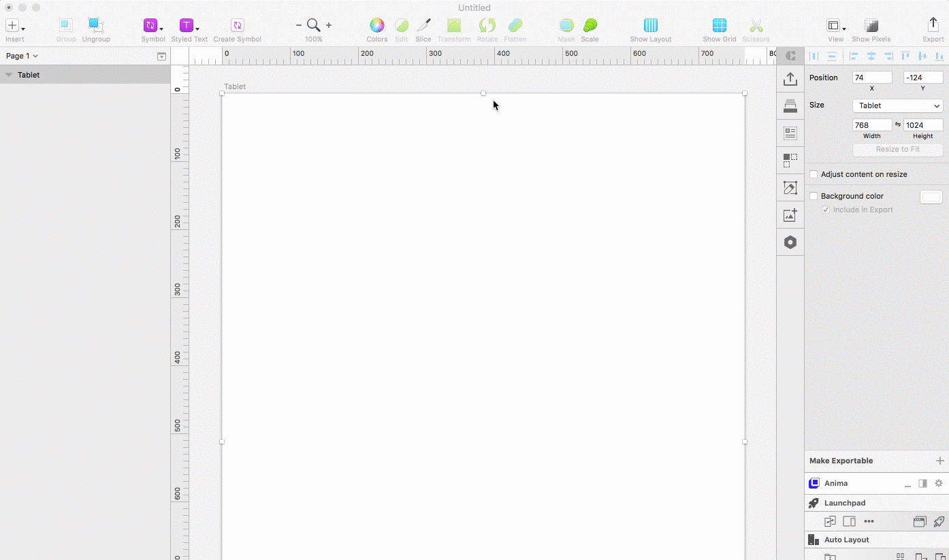
Task: Collapse the Tablet artboard in the layers list
Action: pyautogui.click(x=10, y=75)
